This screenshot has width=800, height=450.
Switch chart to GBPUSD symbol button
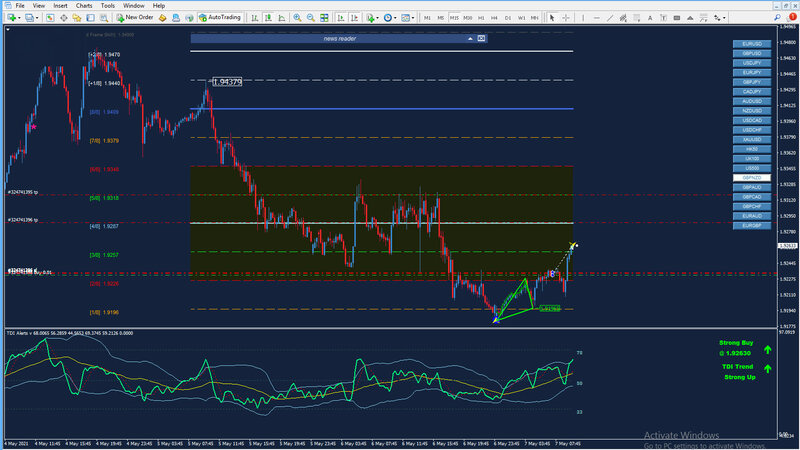point(752,53)
